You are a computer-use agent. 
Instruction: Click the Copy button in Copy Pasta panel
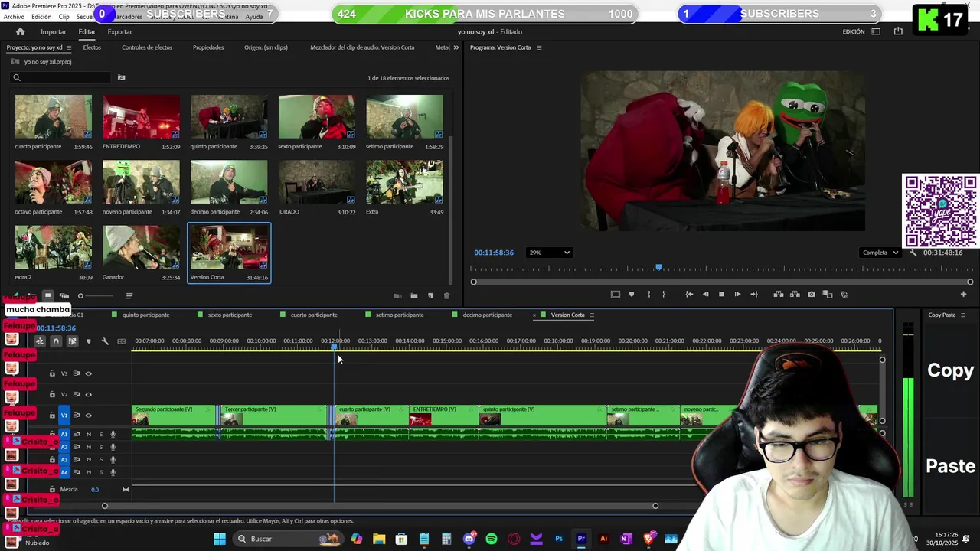(x=950, y=370)
